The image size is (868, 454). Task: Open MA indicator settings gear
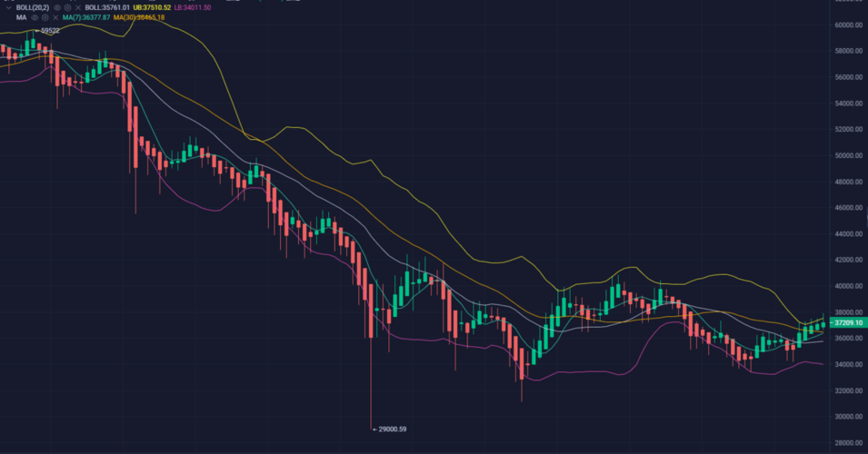coord(45,17)
